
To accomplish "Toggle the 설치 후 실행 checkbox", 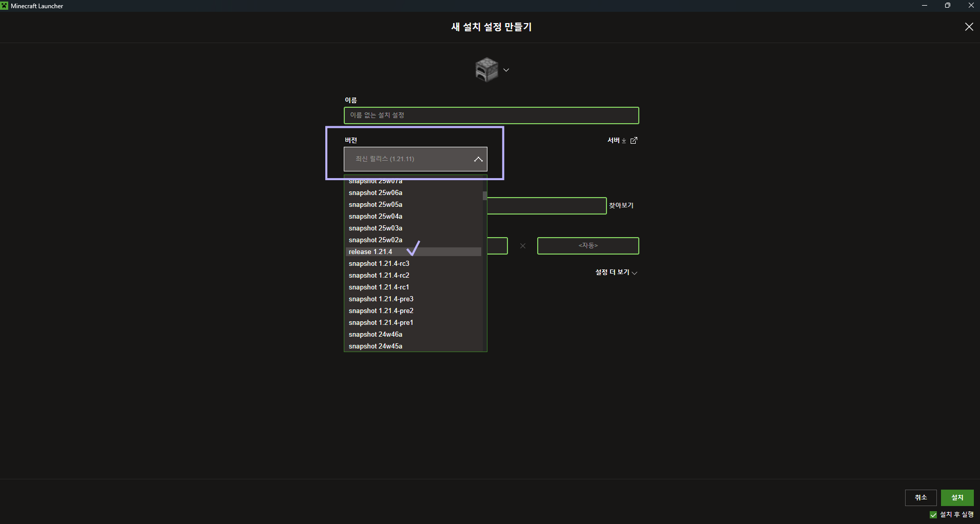I will 933,515.
